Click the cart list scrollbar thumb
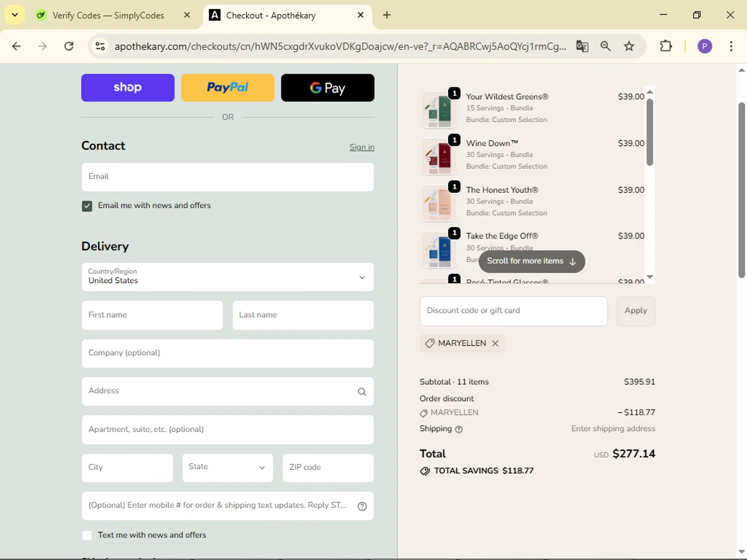This screenshot has height=560, width=747. 649,132
